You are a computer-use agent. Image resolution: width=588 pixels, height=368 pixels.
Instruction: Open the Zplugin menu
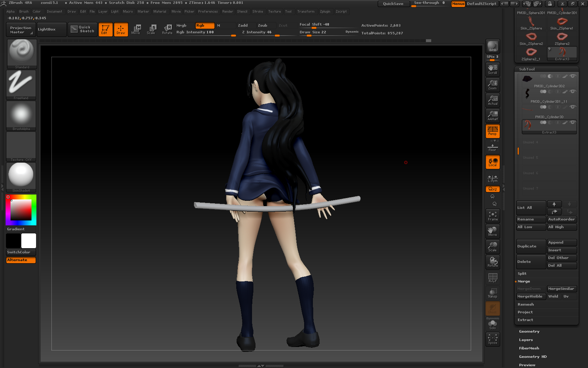point(325,12)
